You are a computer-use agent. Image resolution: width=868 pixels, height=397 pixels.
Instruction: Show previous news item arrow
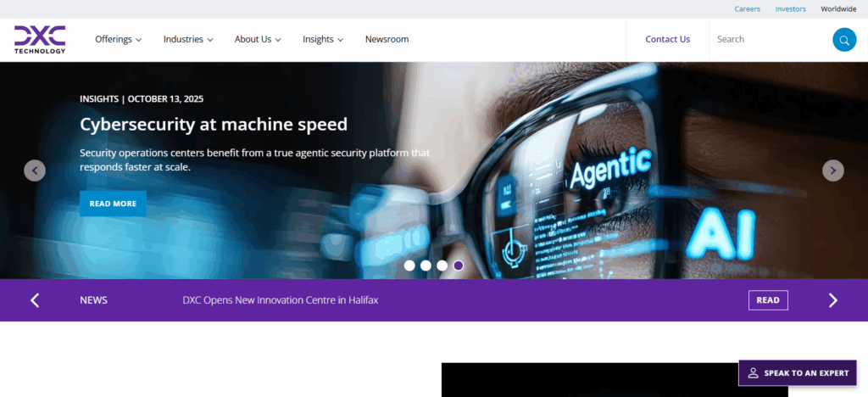tap(34, 300)
